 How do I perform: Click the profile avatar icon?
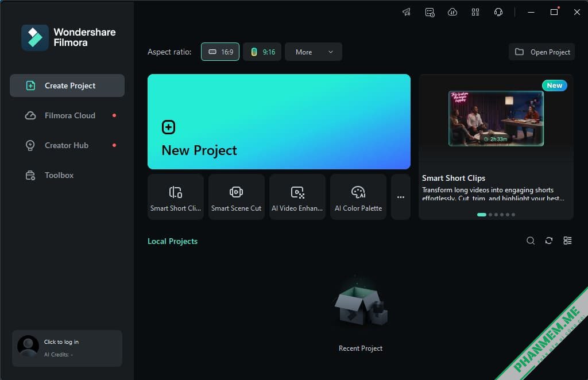pos(28,346)
